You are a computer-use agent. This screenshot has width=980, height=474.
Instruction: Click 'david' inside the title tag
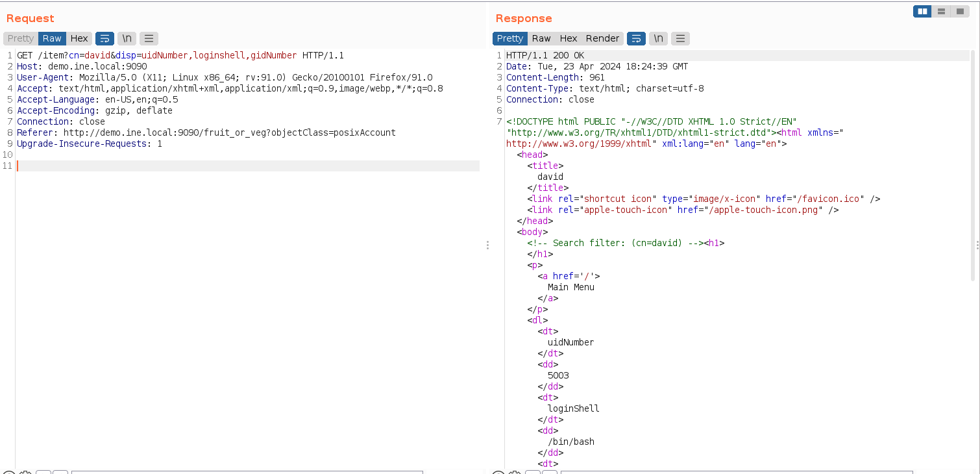click(550, 177)
